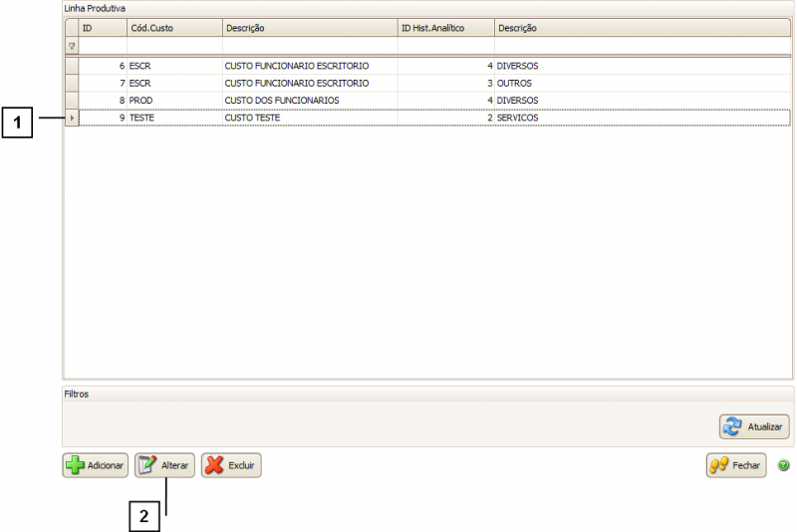Sort by the Cód.Custo column header

174,28
